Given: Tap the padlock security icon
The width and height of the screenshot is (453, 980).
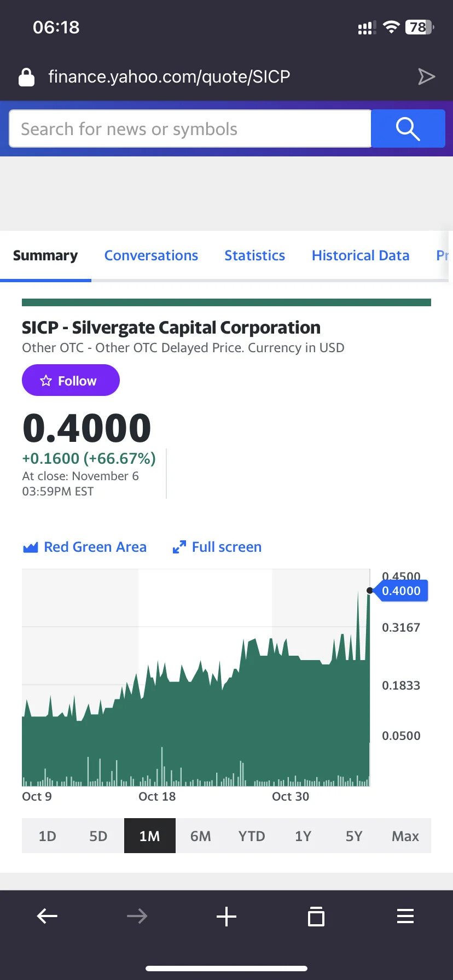Looking at the screenshot, I should tap(26, 77).
